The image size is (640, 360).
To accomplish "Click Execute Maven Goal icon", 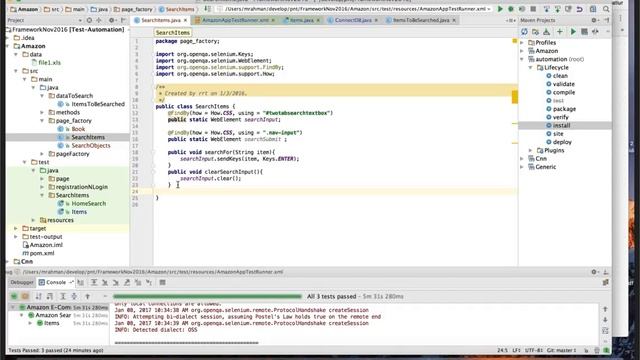I will coord(584,32).
